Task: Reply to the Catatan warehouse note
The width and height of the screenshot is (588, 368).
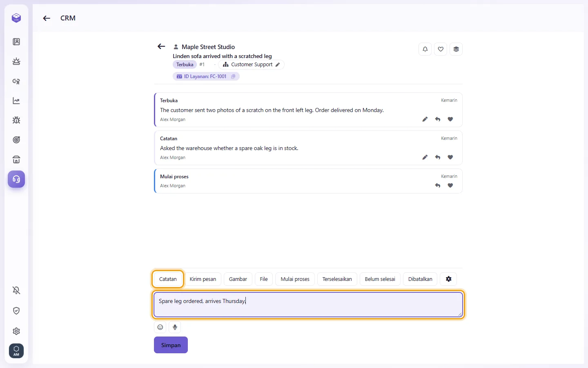Action: tap(438, 157)
